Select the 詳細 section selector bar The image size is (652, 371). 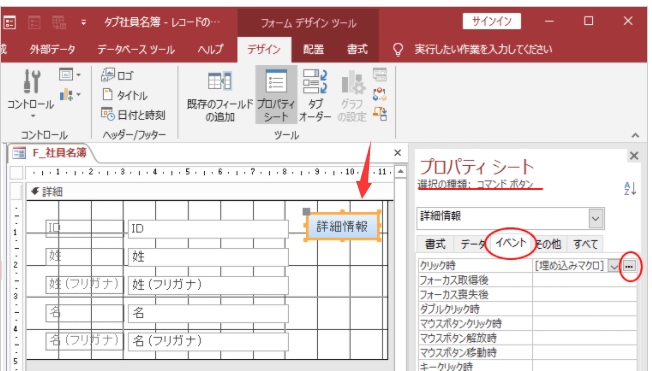click(210, 192)
